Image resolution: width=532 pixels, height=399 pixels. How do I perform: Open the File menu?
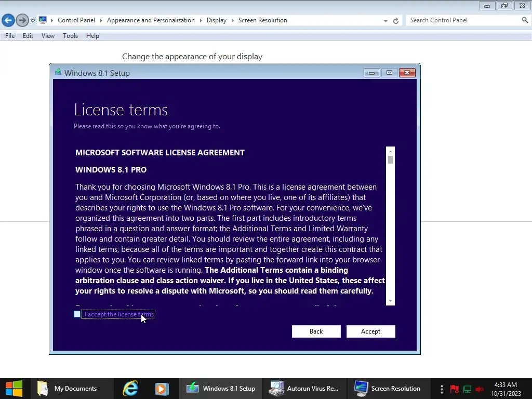[x=10, y=36]
